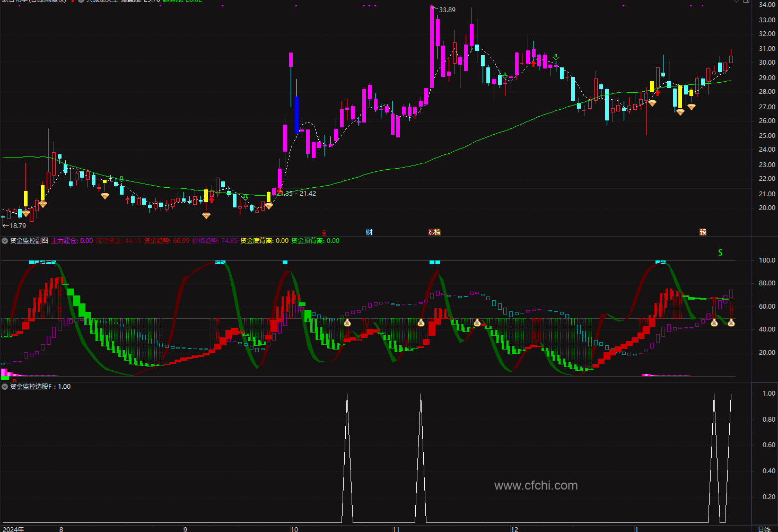
Task: Click the 33.89 high price label
Action: pos(447,10)
